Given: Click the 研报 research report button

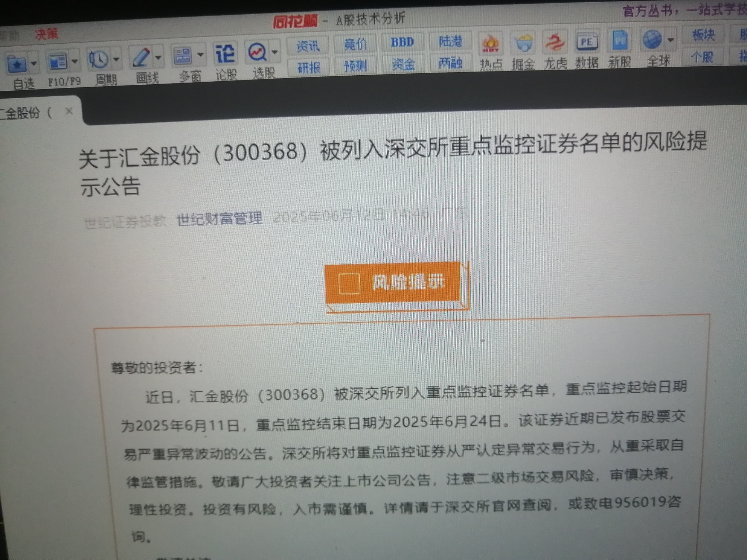Looking at the screenshot, I should pos(309,68).
